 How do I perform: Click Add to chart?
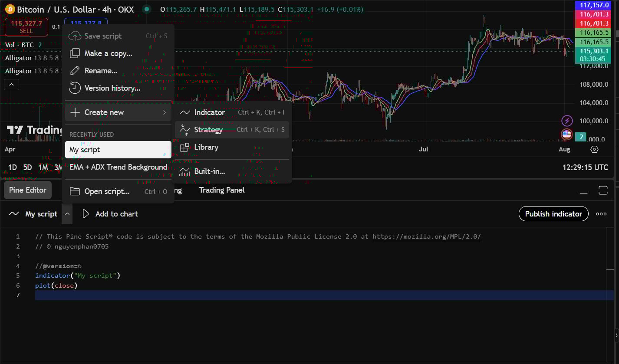110,214
